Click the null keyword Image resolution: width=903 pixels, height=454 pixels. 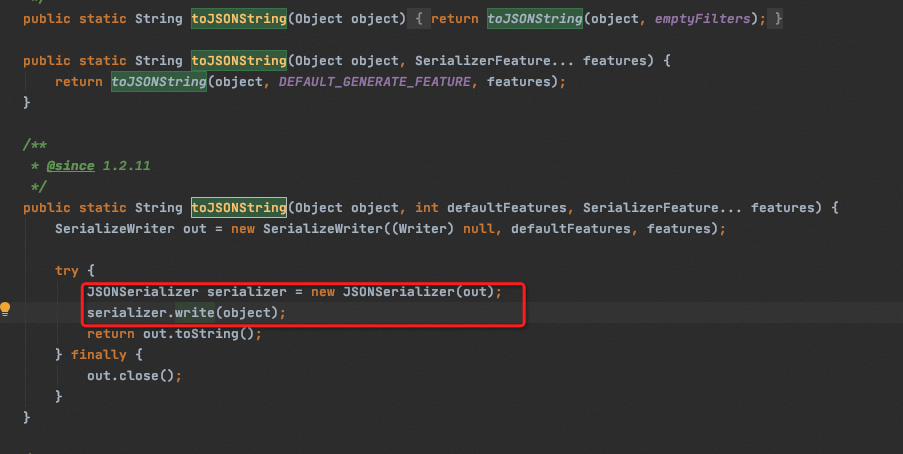[479, 229]
